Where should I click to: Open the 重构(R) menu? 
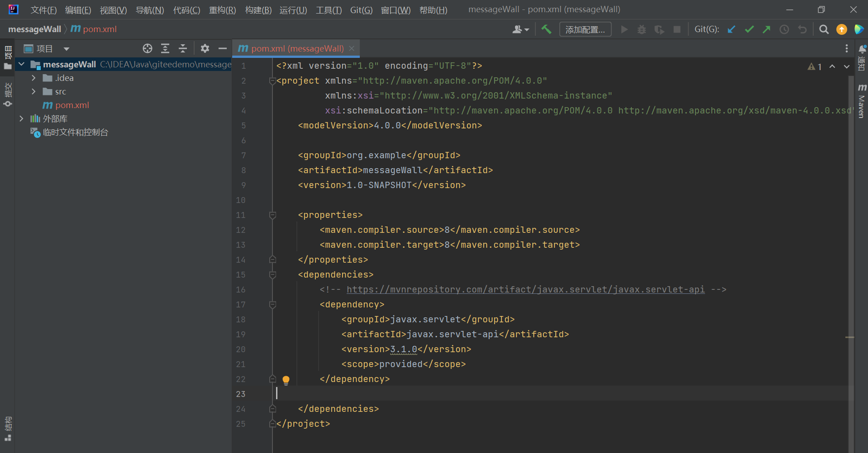click(223, 10)
